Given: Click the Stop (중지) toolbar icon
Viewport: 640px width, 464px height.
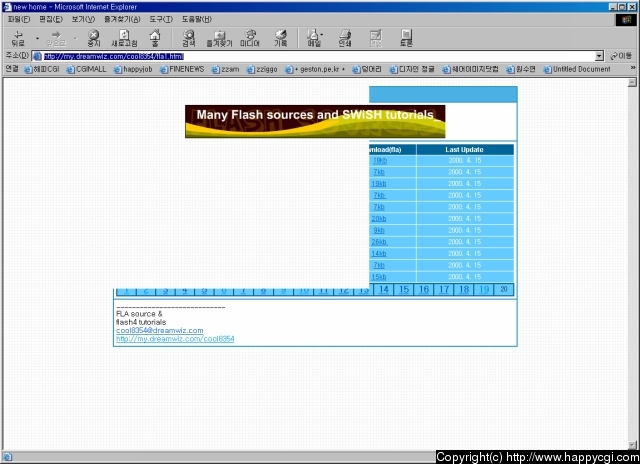Looking at the screenshot, I should (94, 38).
